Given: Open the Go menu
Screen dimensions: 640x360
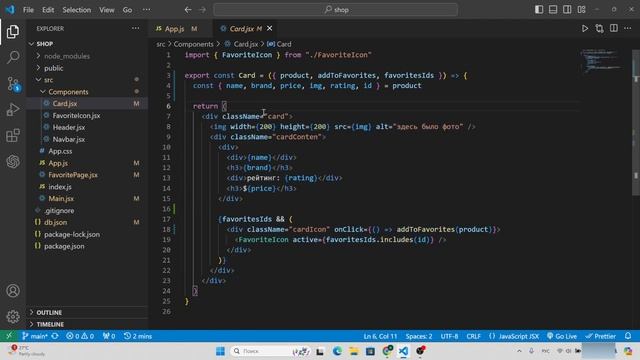Looking at the screenshot, I should tap(127, 9).
